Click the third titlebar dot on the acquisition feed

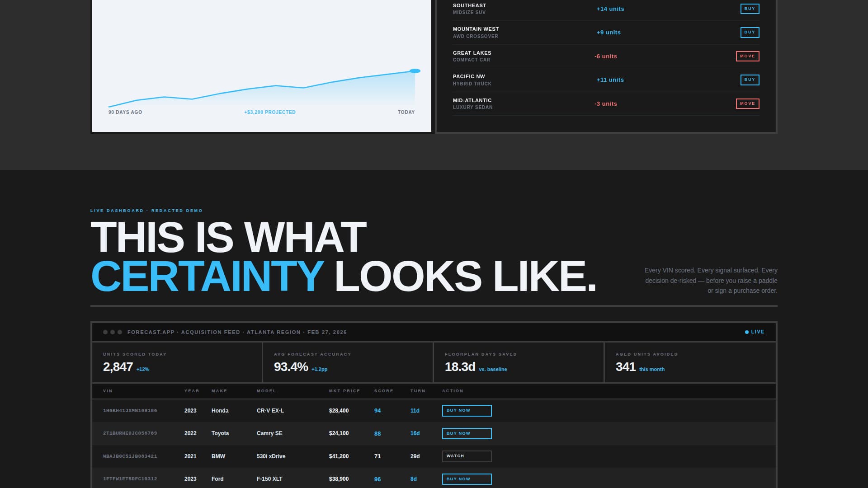click(119, 331)
